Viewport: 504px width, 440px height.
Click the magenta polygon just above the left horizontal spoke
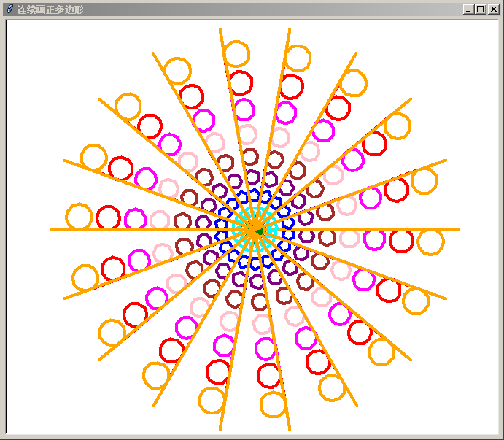tap(135, 218)
